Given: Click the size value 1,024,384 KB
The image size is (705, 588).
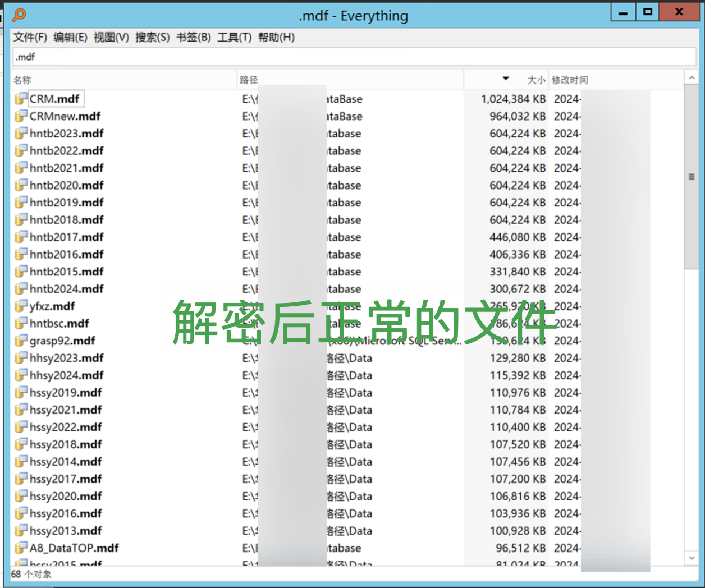Looking at the screenshot, I should (x=513, y=99).
